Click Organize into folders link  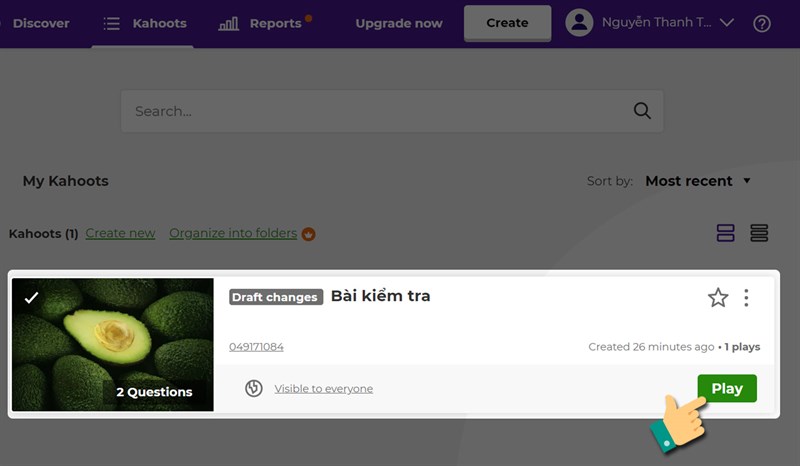click(x=233, y=233)
